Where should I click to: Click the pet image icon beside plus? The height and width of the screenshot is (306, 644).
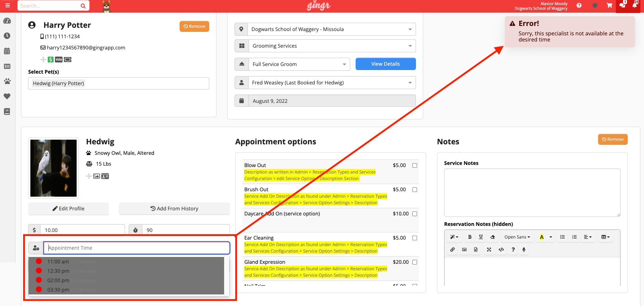[x=96, y=176]
